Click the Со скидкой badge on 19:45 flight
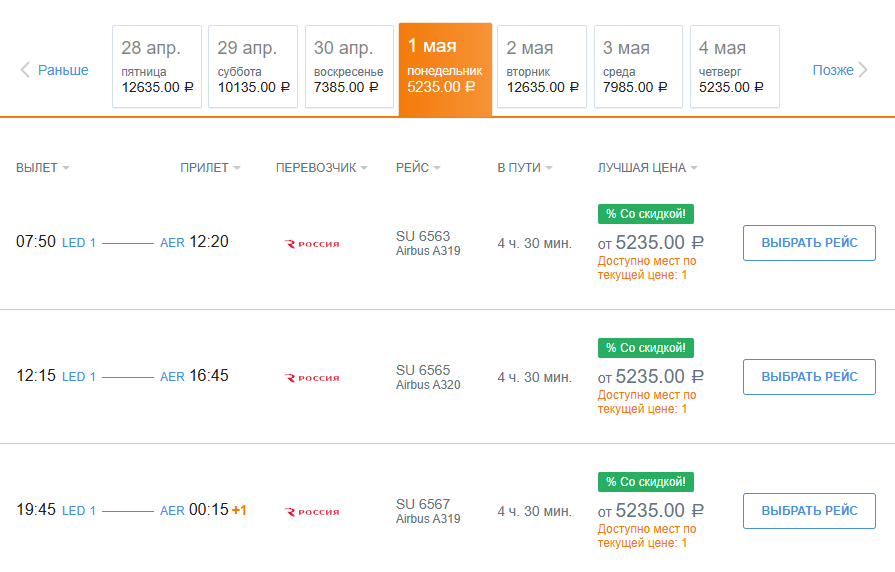This screenshot has height=572, width=895. pyautogui.click(x=646, y=482)
